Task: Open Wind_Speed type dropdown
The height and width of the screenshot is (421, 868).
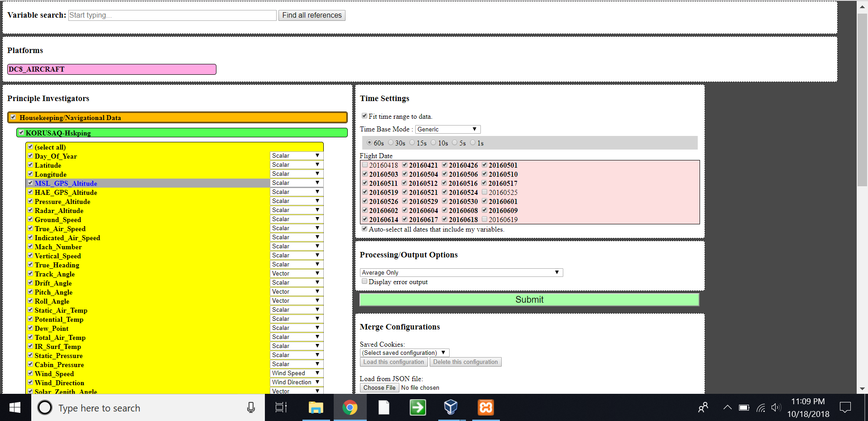Action: click(x=297, y=373)
